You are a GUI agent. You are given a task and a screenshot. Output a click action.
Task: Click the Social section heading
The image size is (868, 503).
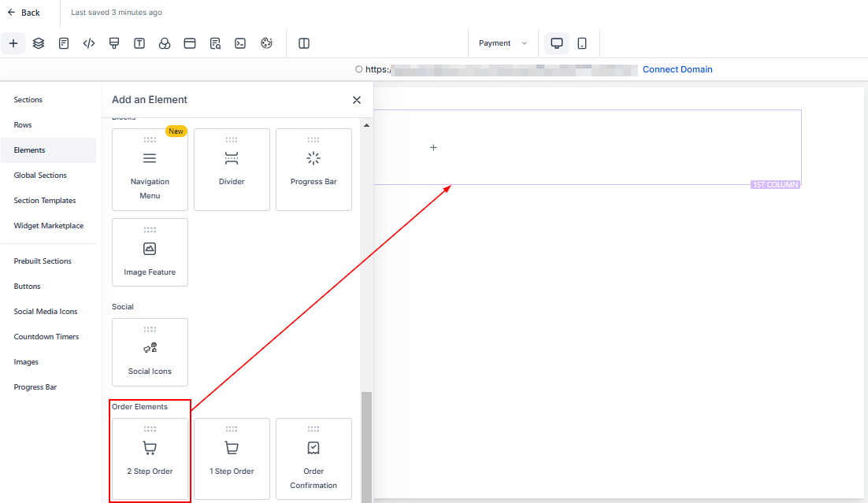pos(123,306)
